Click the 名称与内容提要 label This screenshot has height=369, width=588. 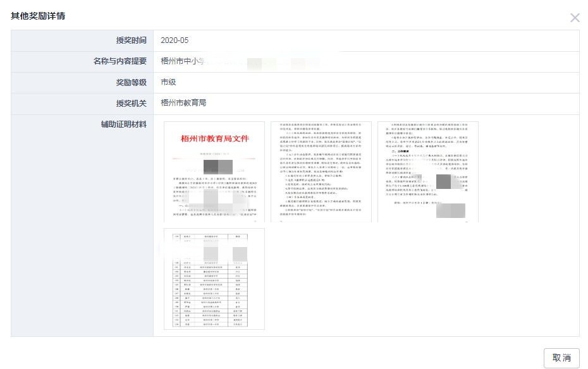click(120, 61)
